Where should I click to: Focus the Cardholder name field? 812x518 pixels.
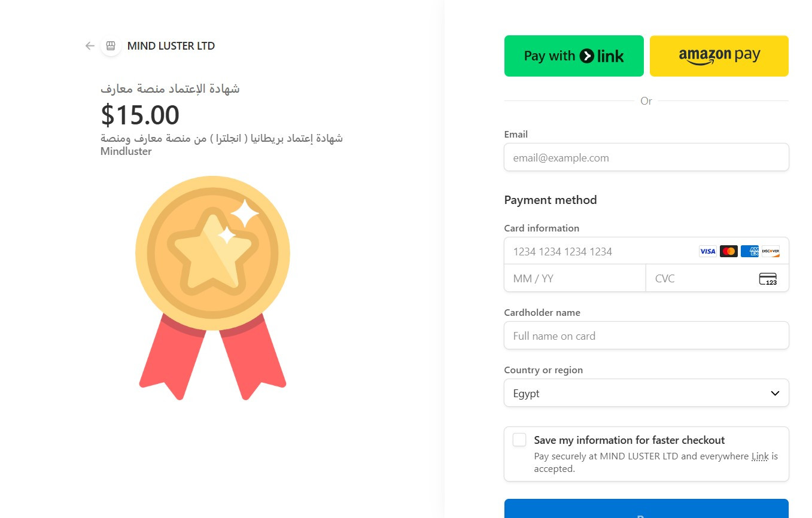point(646,336)
